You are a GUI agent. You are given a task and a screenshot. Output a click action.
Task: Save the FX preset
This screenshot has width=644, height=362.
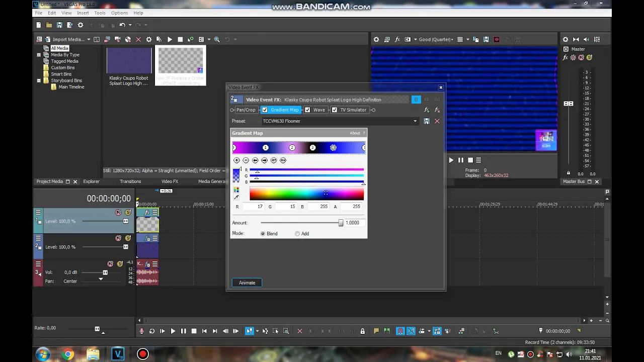tap(426, 121)
